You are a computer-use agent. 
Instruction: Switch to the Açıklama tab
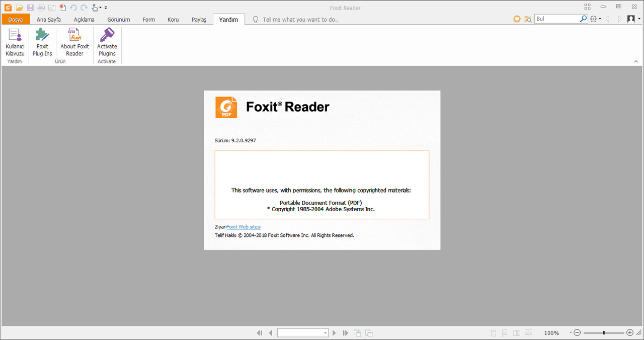84,20
